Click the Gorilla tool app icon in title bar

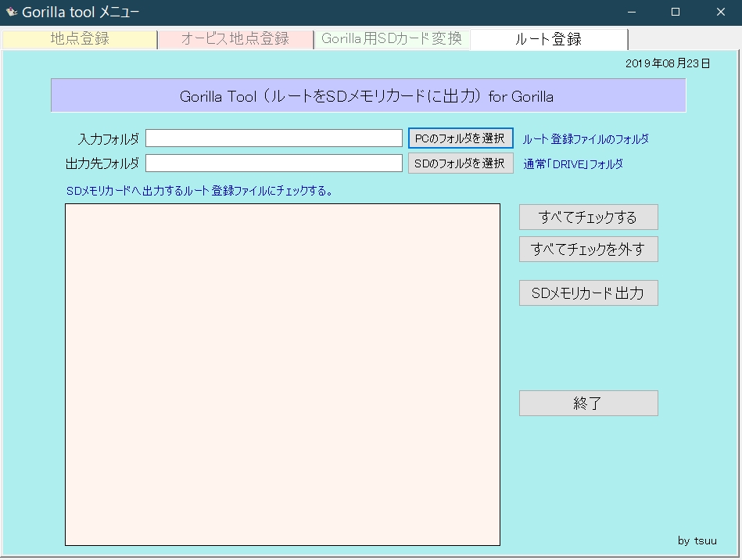pyautogui.click(x=12, y=12)
